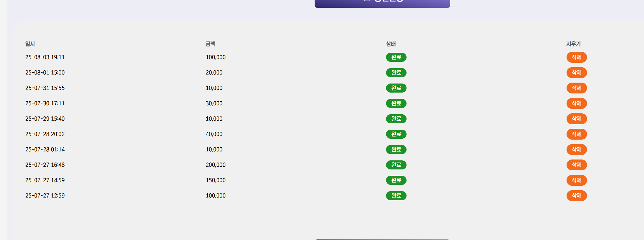The image size is (644, 240).
Task: Delete the 25-08-03 19:11 entry
Action: (x=576, y=57)
